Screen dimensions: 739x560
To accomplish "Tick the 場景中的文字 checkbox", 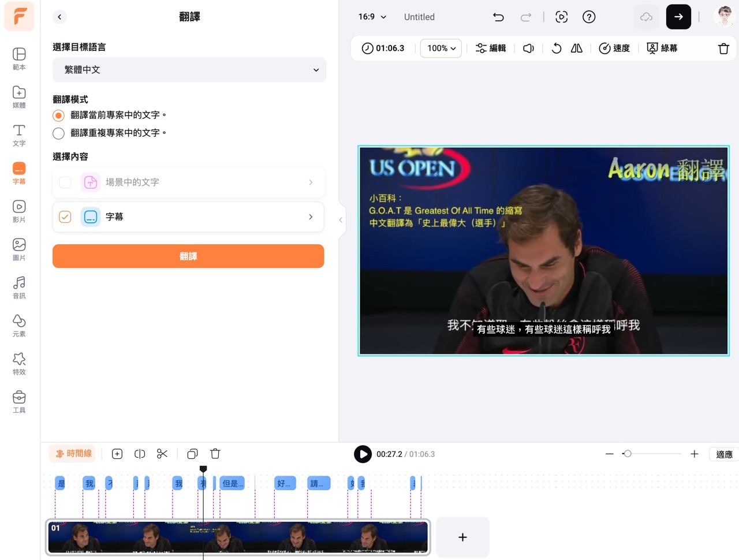I will (x=65, y=182).
